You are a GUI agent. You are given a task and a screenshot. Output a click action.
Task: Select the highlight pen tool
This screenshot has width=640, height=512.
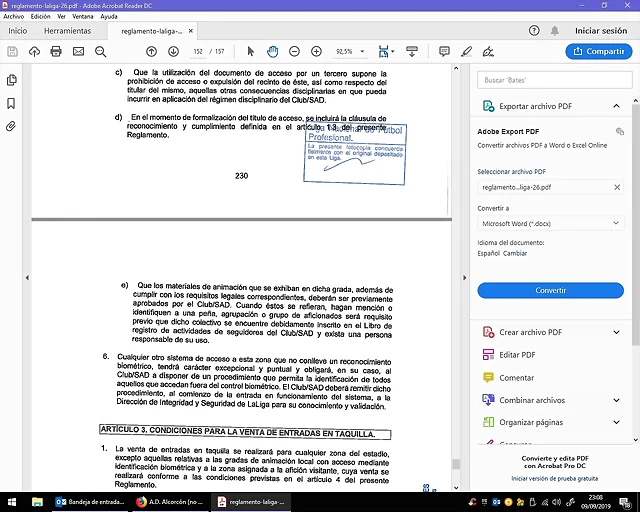coord(467,51)
